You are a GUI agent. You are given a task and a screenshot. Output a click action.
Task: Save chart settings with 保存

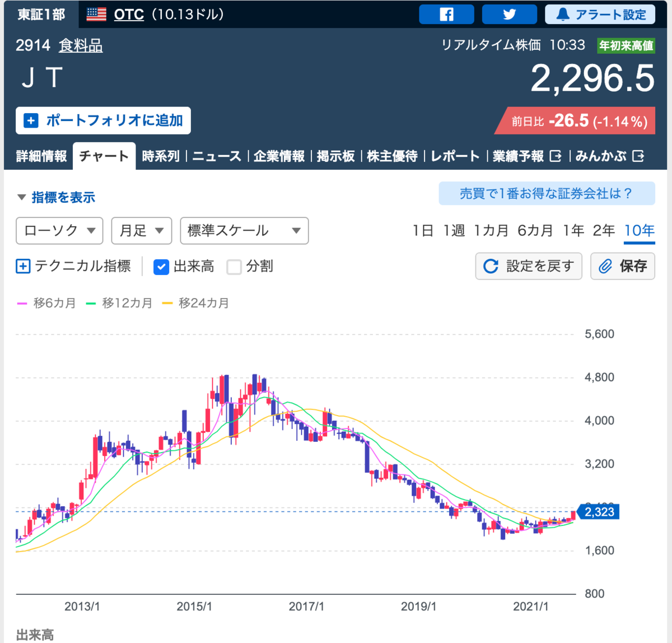(623, 266)
